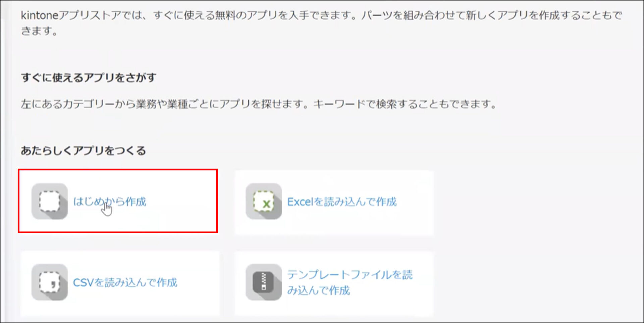
Task: Click the blank dashed-square create-from-scratch icon
Action: (50, 201)
